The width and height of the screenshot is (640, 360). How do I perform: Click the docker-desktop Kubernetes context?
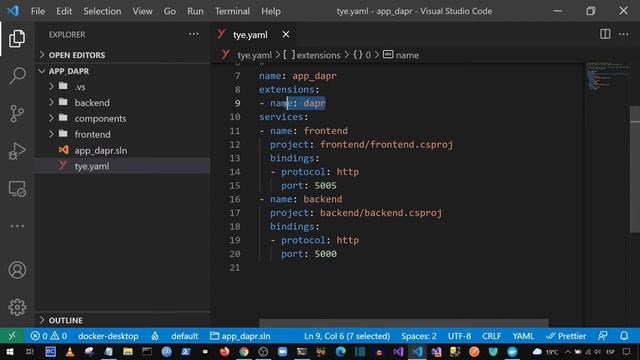point(108,336)
